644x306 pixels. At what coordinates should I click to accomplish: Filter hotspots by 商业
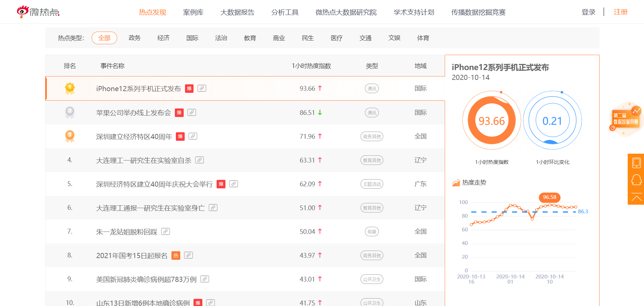pos(279,38)
